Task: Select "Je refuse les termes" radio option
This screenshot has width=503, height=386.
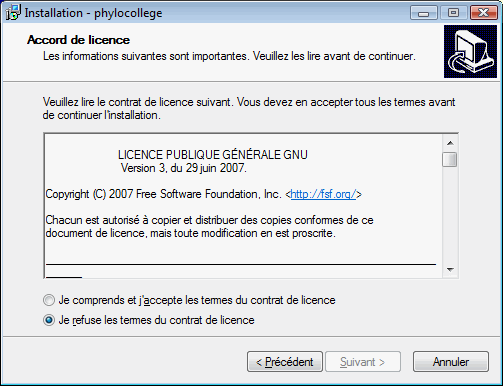Action: (49, 320)
